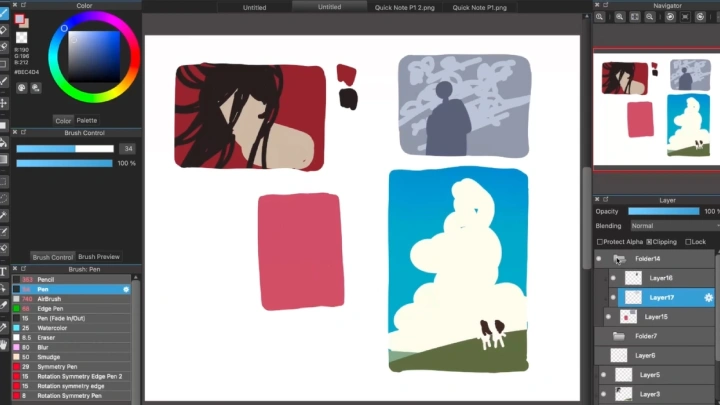Click the zoom-out magnifier in the Navigator
The width and height of the screenshot is (720, 405).
pyautogui.click(x=650, y=17)
